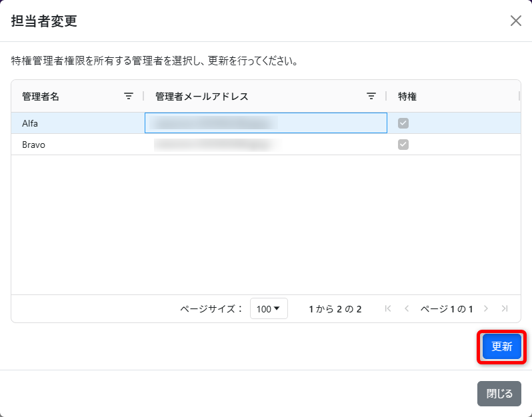Go to the first page
This screenshot has width=532, height=417.
(388, 308)
